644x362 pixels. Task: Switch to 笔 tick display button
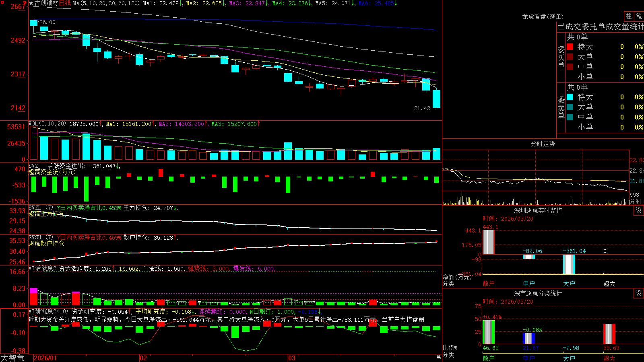click(639, 16)
